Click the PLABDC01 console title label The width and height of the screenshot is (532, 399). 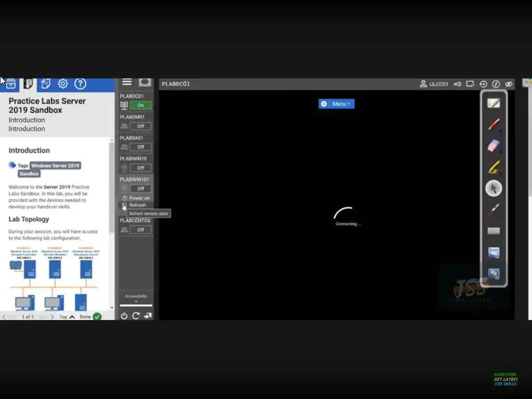tap(176, 84)
